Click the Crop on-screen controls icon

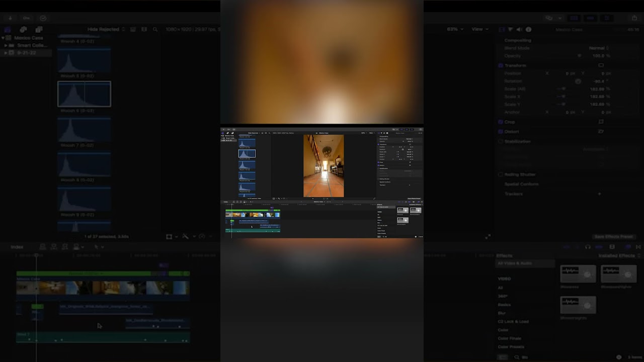tap(601, 122)
